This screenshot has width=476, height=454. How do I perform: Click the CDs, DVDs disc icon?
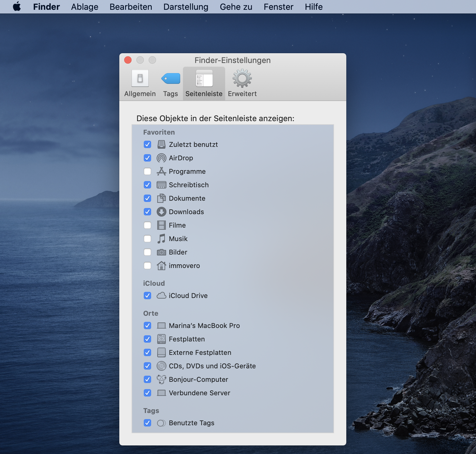162,366
